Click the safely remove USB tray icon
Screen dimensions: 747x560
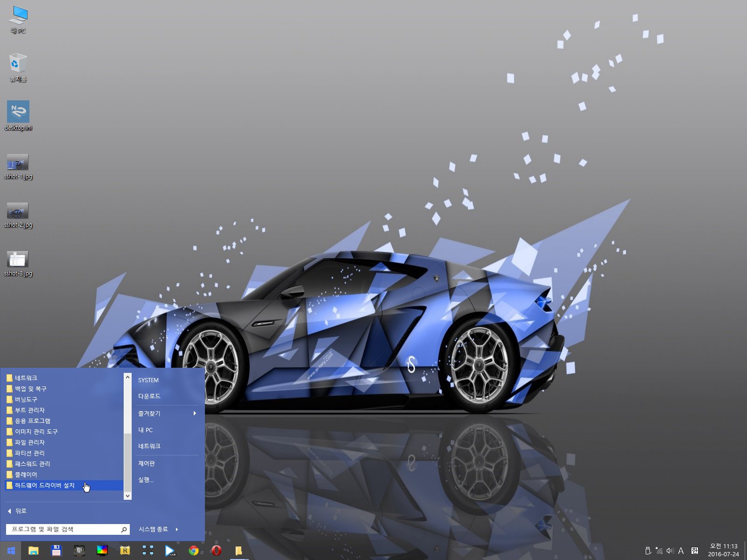[648, 551]
